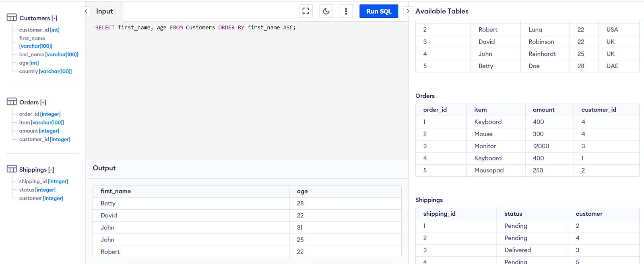Click order_id header in Orders table
This screenshot has width=644, height=264.
[x=435, y=109]
